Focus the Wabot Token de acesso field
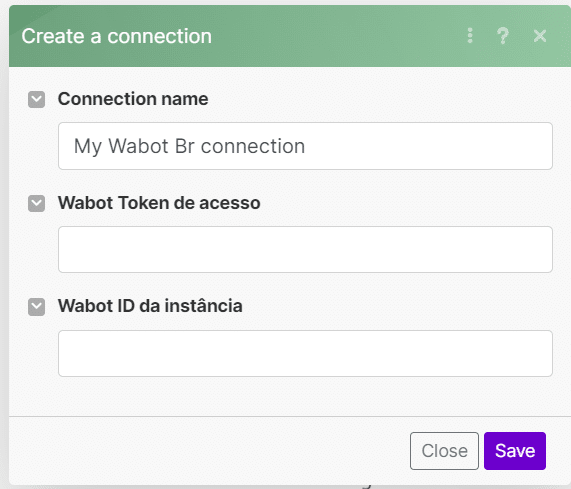 coord(305,249)
